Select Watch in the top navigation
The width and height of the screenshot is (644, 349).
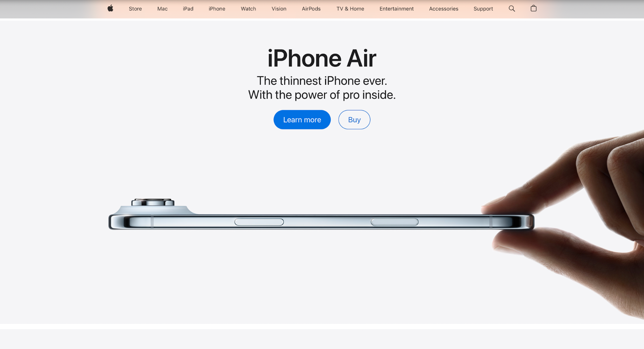(248, 9)
